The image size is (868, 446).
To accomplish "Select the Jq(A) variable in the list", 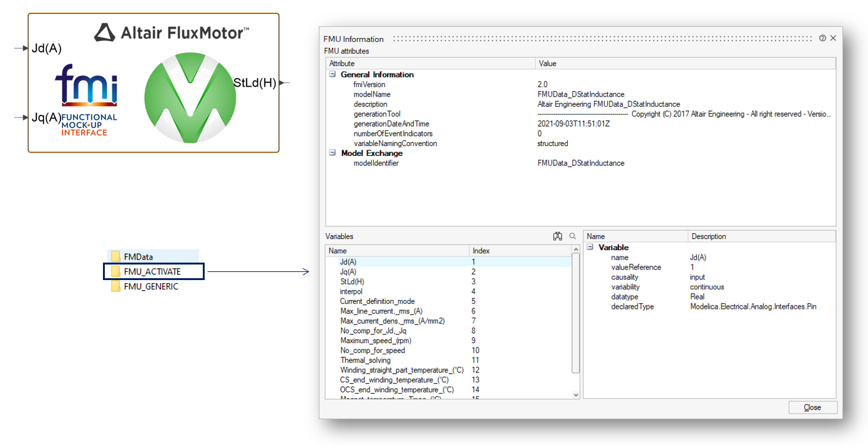I will [x=348, y=272].
